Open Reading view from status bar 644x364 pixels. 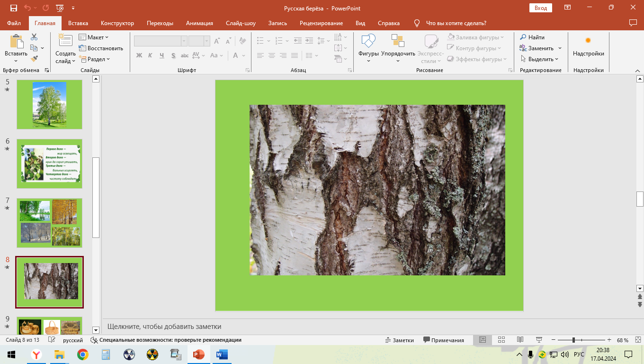coord(520,340)
